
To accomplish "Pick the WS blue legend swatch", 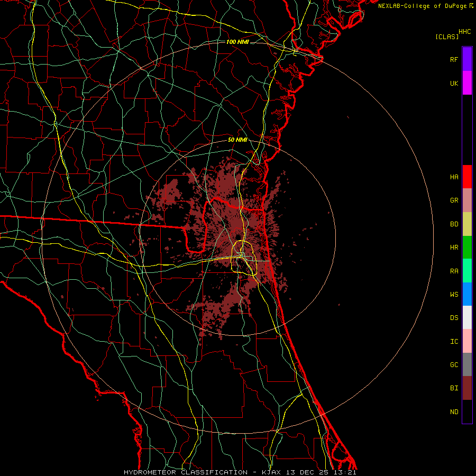I will click(467, 294).
